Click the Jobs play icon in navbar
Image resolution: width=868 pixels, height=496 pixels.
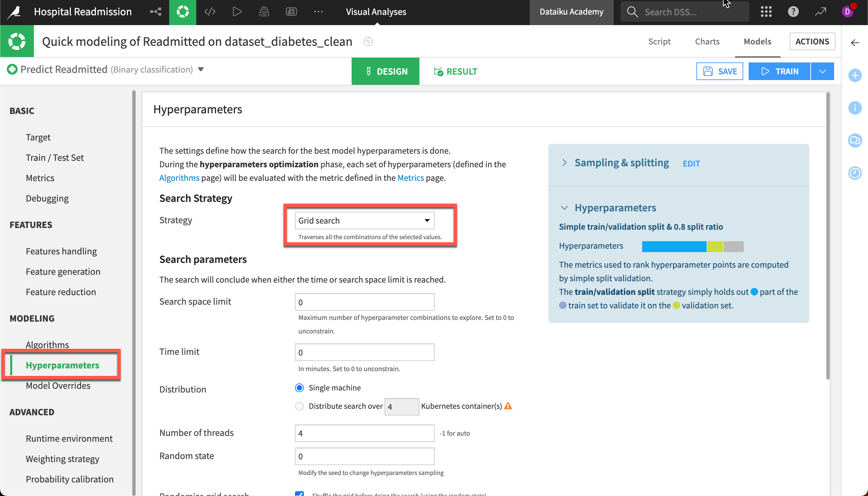[x=237, y=12]
